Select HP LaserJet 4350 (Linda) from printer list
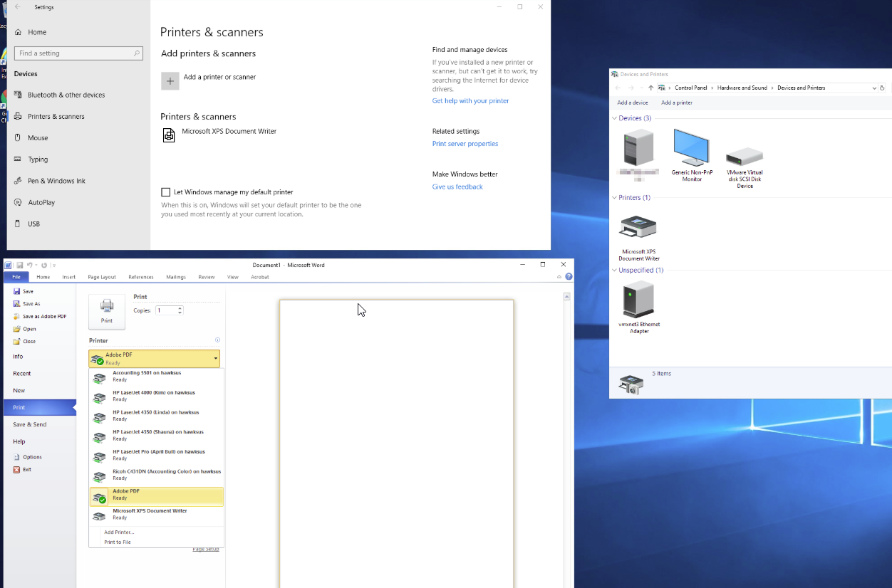Image resolution: width=892 pixels, height=588 pixels. 157,415
